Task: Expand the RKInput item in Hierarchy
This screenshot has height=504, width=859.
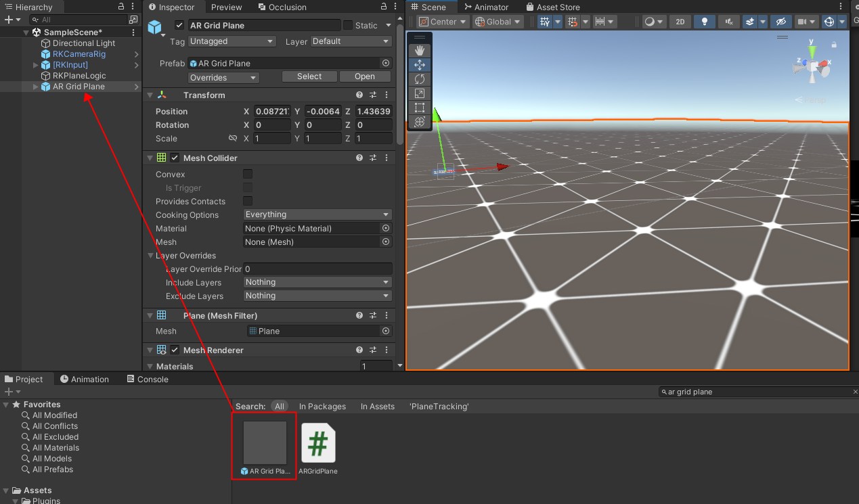Action: click(x=37, y=65)
